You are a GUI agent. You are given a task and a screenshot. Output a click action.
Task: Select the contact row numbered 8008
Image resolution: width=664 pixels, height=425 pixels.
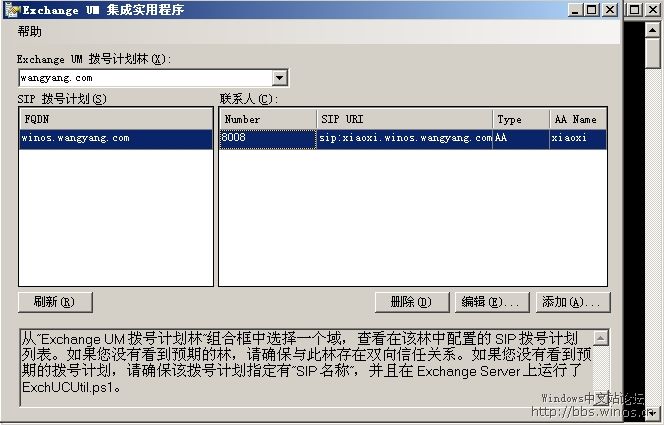pos(267,138)
